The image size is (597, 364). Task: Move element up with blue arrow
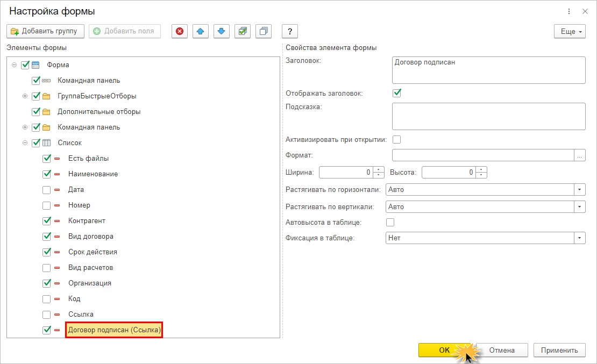click(201, 31)
